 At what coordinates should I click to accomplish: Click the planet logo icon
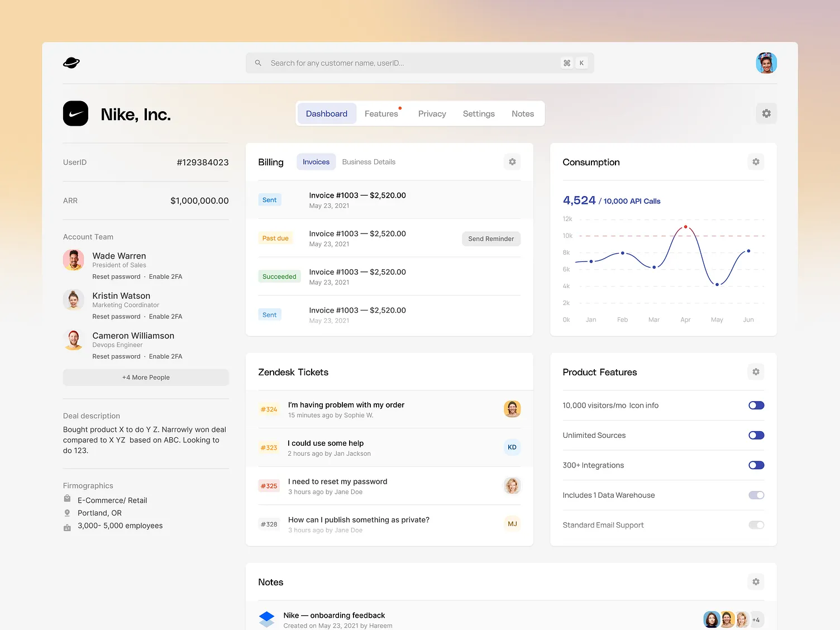71,63
